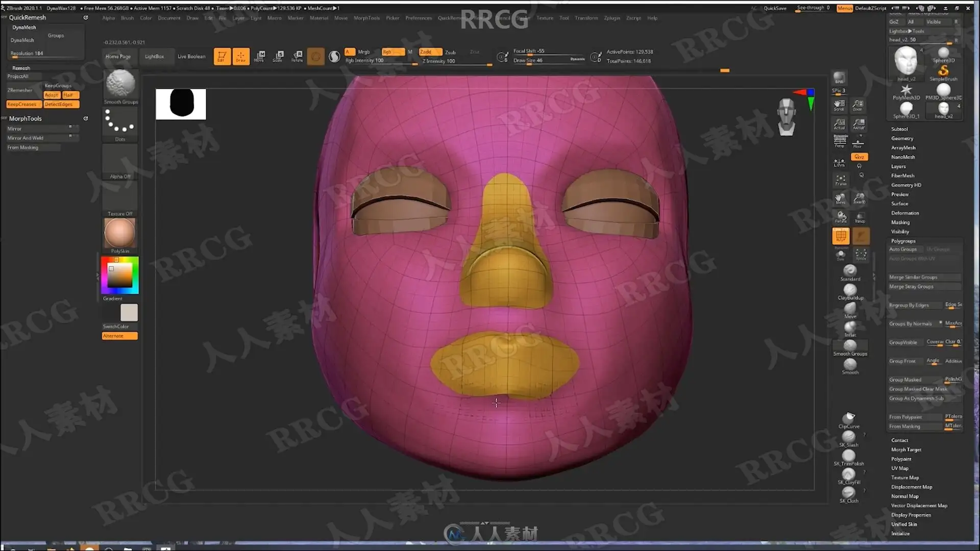The width and height of the screenshot is (980, 551).
Task: Open the Preferences menu
Action: click(x=419, y=18)
